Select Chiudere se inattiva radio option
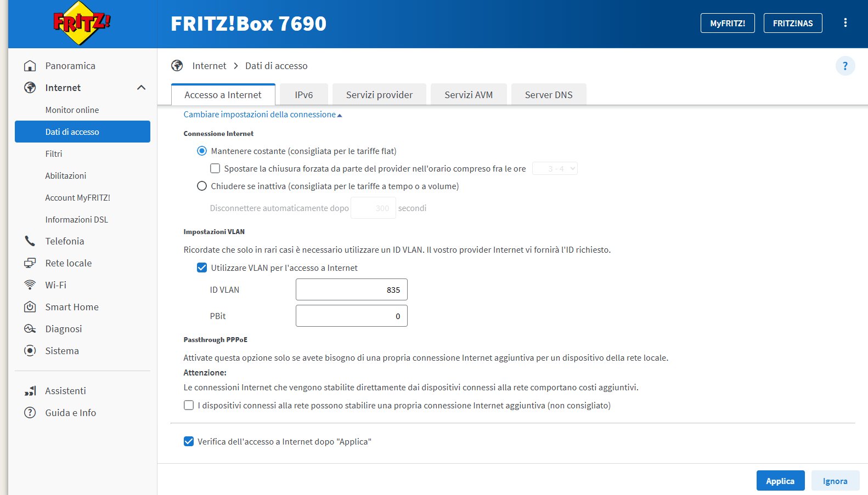The width and height of the screenshot is (868, 495). click(x=202, y=186)
